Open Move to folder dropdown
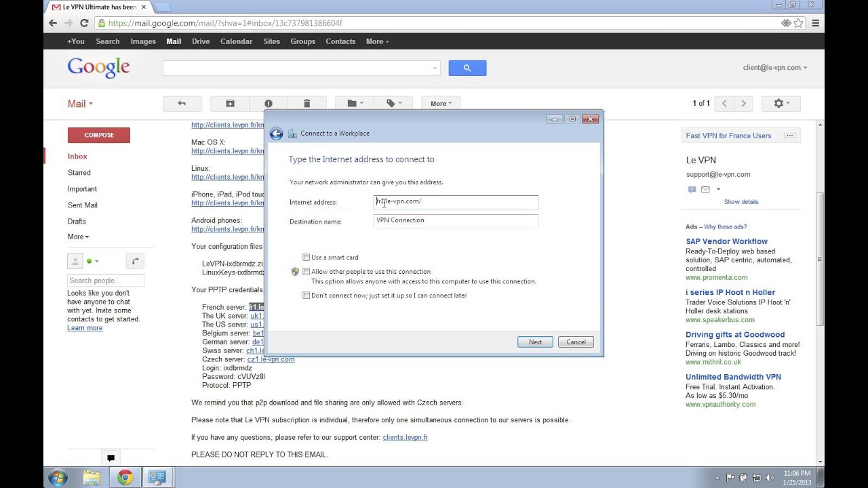868x488 pixels. 355,104
